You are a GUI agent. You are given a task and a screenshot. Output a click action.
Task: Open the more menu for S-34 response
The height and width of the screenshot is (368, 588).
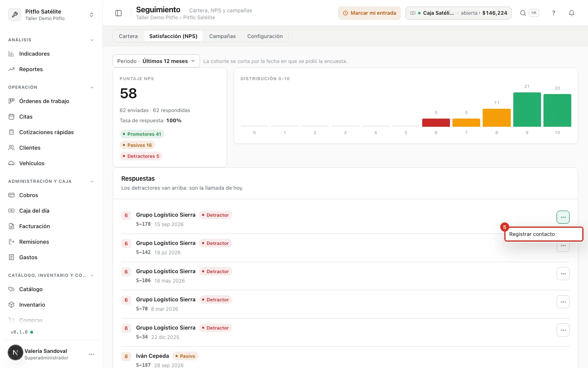(x=563, y=330)
